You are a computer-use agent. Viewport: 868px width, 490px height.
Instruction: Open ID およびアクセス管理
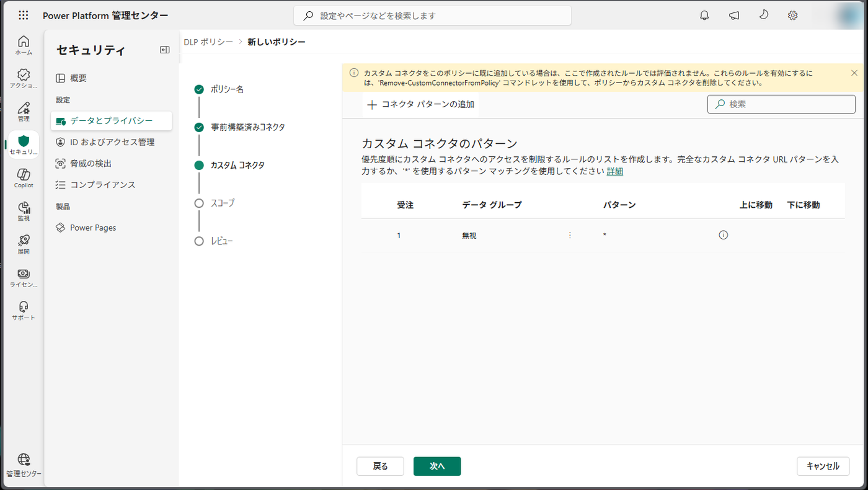(x=112, y=142)
